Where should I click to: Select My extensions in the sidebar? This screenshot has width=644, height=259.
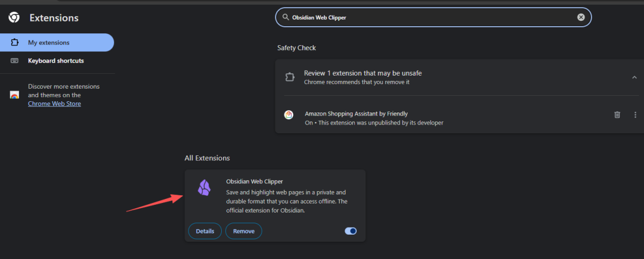point(57,43)
